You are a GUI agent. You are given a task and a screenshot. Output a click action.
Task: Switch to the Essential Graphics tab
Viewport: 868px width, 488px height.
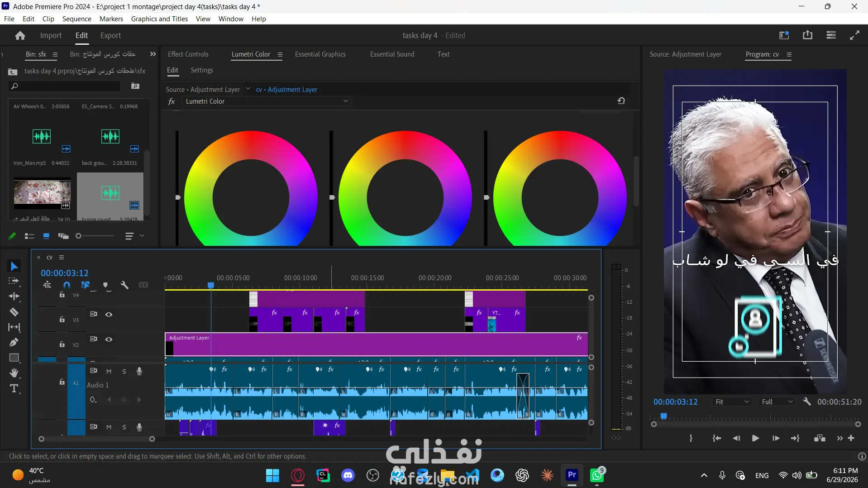[x=320, y=54]
